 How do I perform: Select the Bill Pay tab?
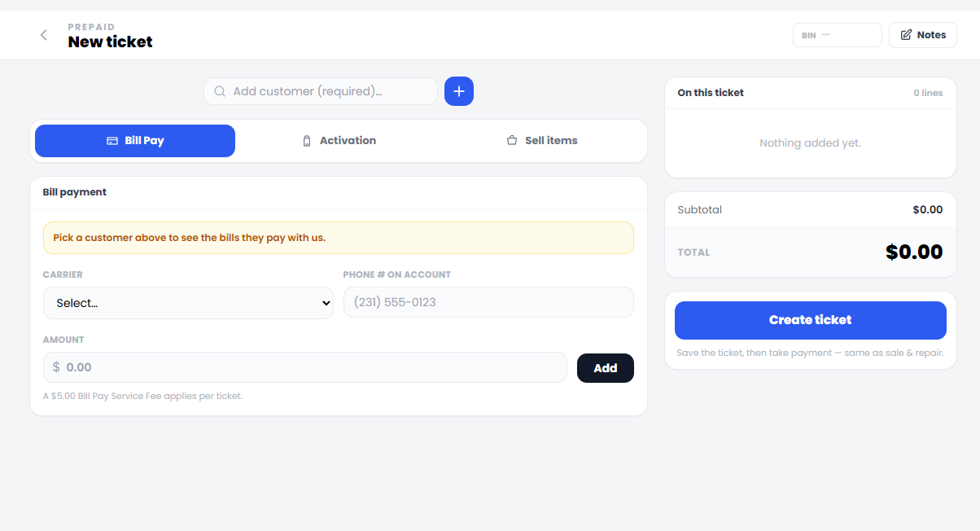135,141
